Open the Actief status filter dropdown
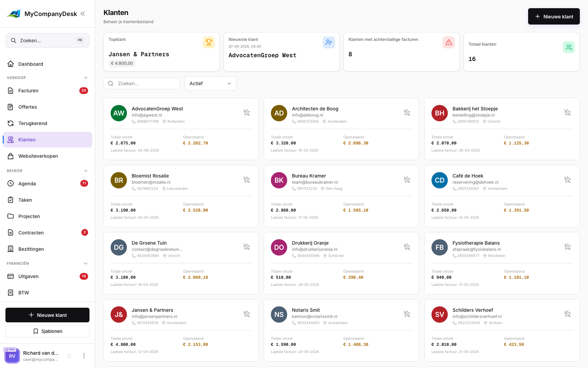 (x=210, y=83)
